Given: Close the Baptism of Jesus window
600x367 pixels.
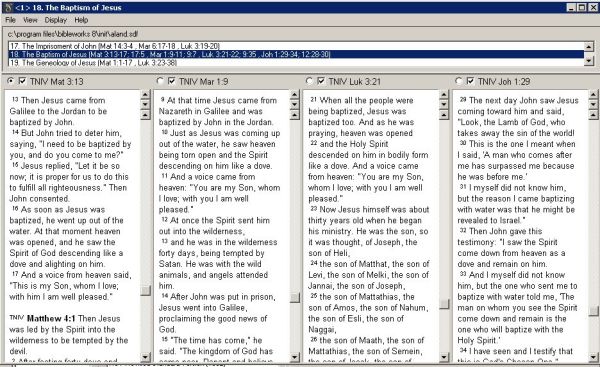Looking at the screenshot, I should point(592,7).
